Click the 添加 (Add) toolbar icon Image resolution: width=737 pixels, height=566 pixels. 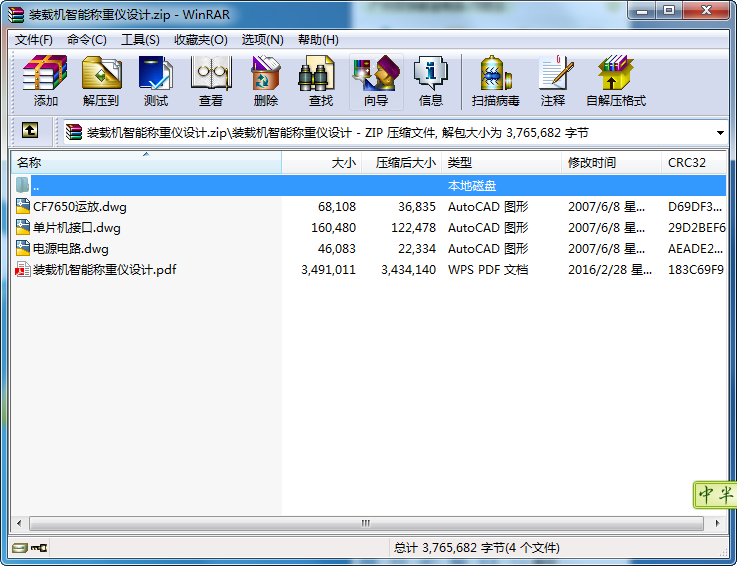coord(45,81)
